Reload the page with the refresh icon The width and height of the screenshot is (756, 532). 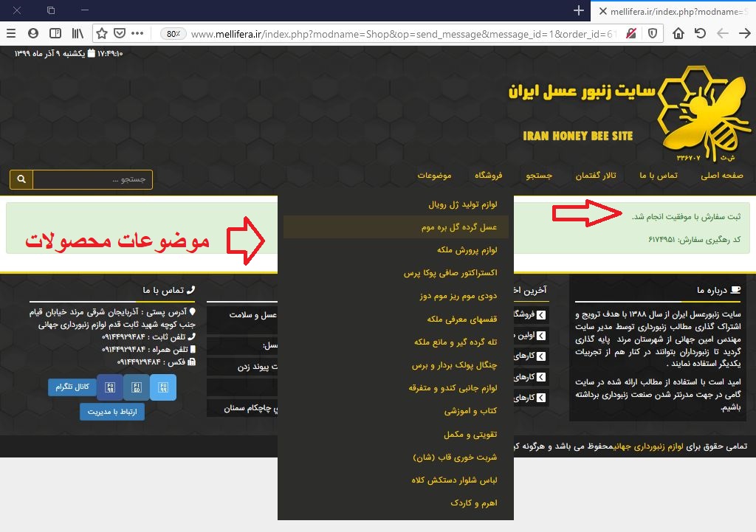700,33
